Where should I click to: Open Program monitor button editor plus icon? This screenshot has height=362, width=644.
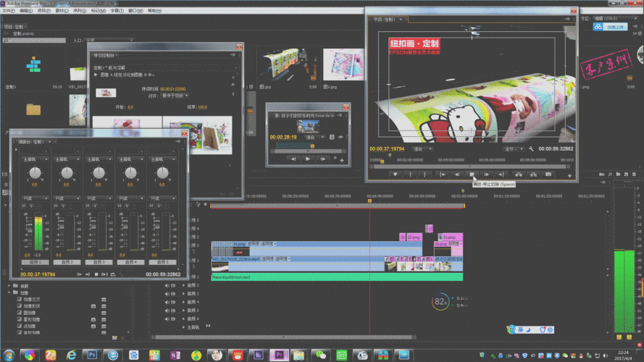coord(569,176)
